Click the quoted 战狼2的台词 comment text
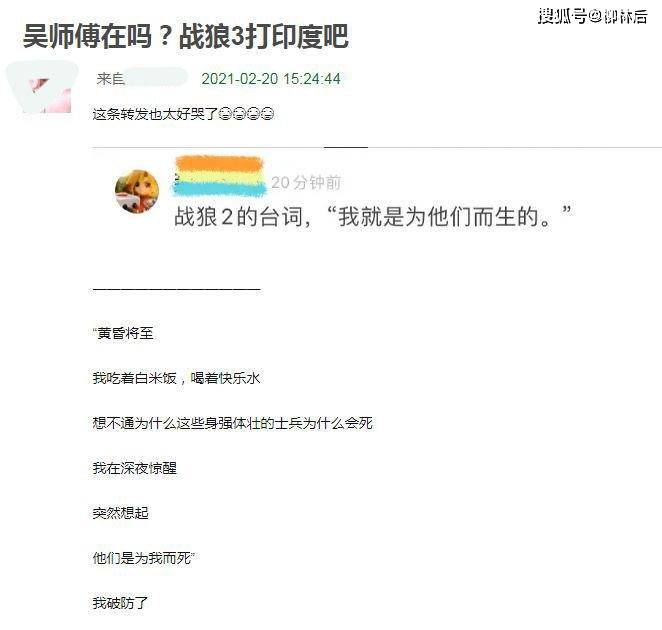The height and width of the screenshot is (630, 662). coord(373,216)
